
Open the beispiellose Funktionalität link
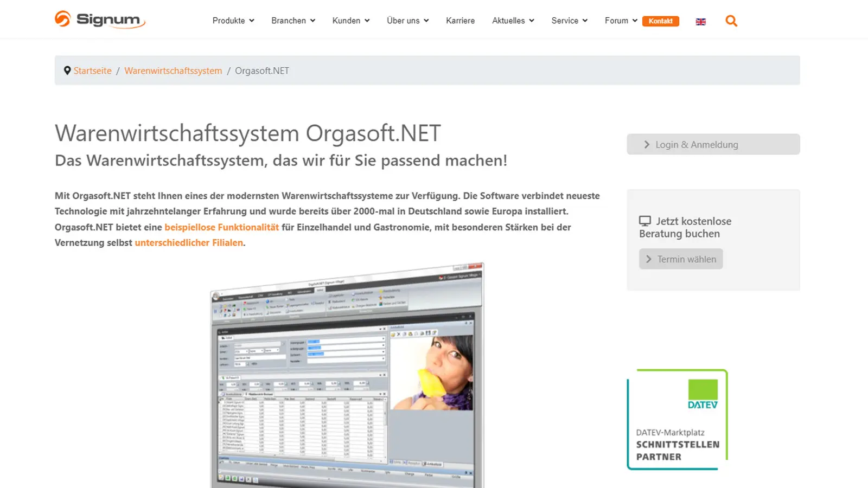point(221,227)
